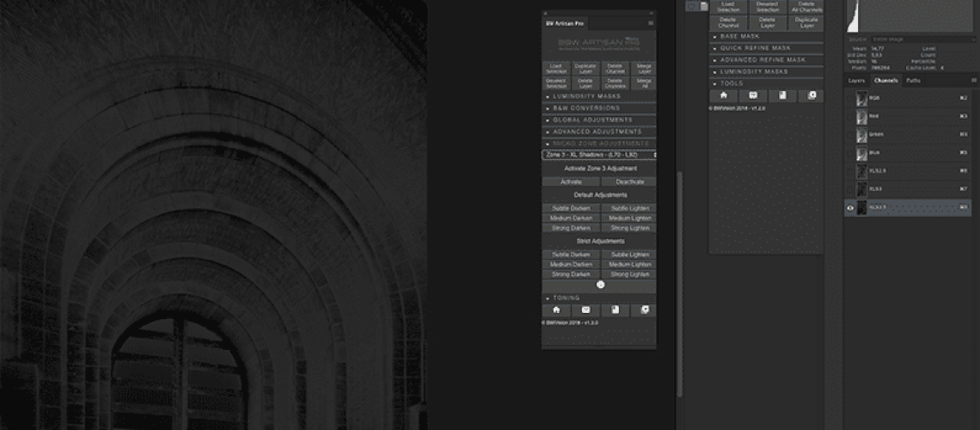Click the Mean value 14,77 in histogram

coord(877,49)
